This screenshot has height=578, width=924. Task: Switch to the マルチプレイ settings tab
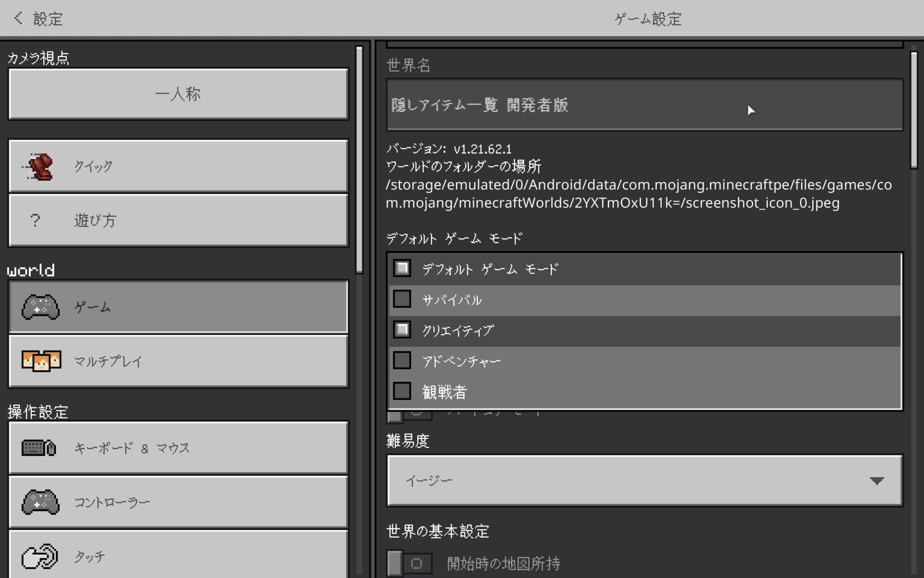tap(178, 361)
